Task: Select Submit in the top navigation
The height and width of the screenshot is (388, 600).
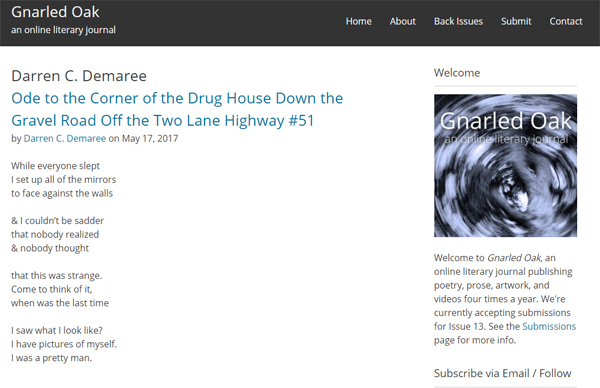Action: [516, 21]
